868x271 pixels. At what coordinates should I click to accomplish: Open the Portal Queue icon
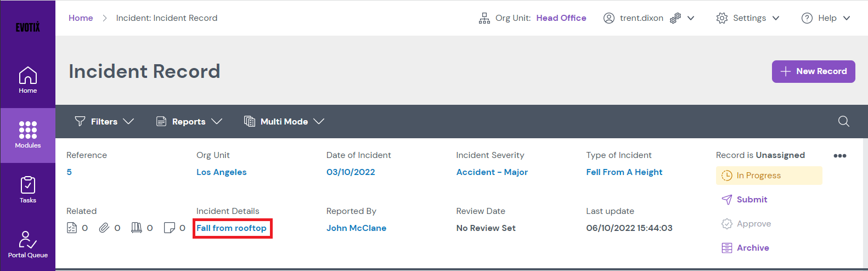[28, 245]
